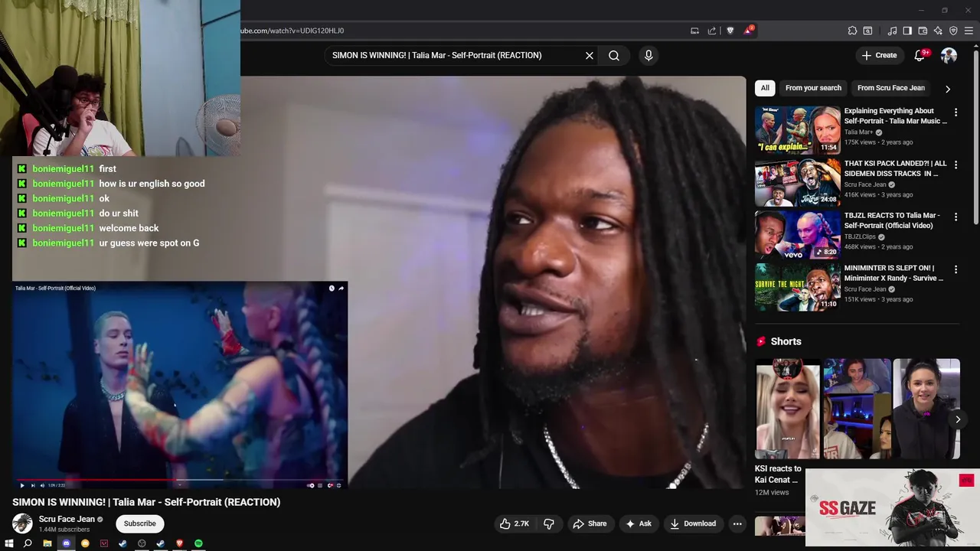
Task: Mute the video volume icon
Action: (42, 485)
